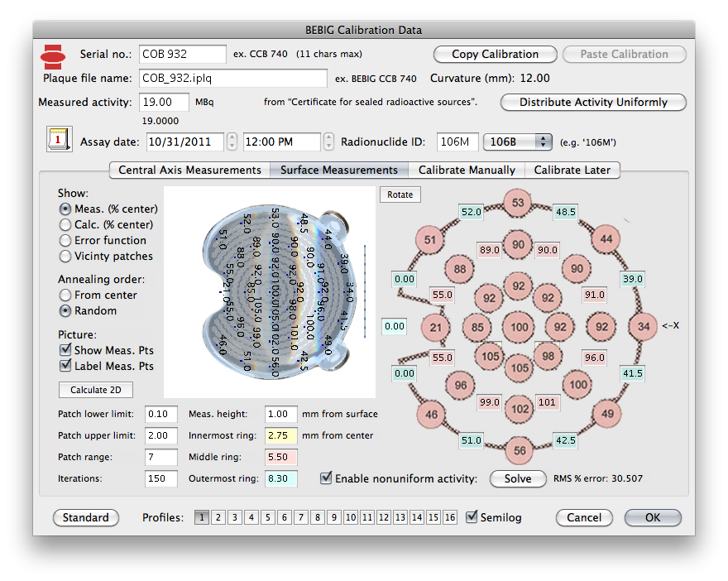Viewport: 728px width, 581px height.
Task: Click Cancel to discard changes
Action: pyautogui.click(x=584, y=517)
